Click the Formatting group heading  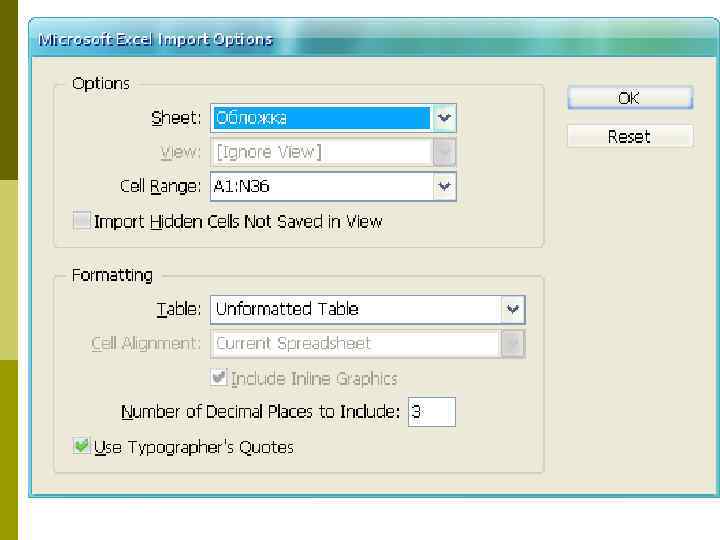click(x=112, y=275)
